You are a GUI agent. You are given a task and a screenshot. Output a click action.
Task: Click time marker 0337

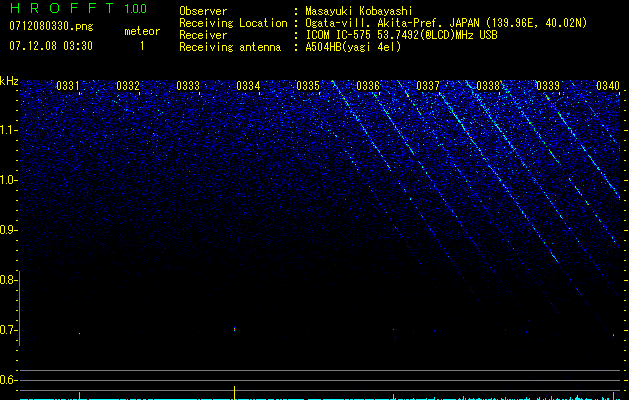[428, 86]
